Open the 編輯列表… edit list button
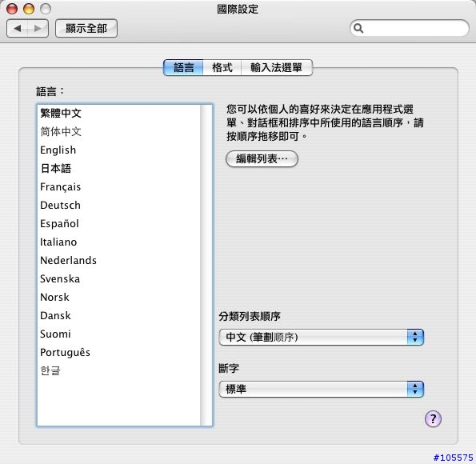Viewport: 476px width, 464px height. pyautogui.click(x=262, y=158)
